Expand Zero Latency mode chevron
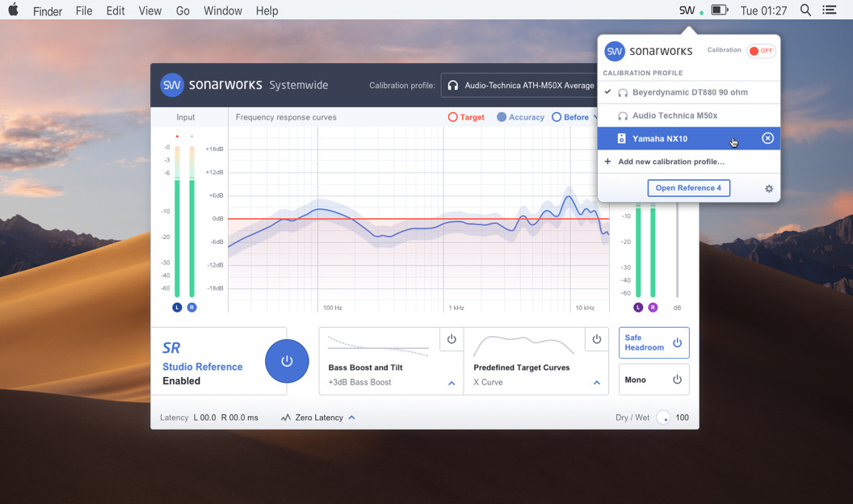This screenshot has height=504, width=853. [351, 418]
